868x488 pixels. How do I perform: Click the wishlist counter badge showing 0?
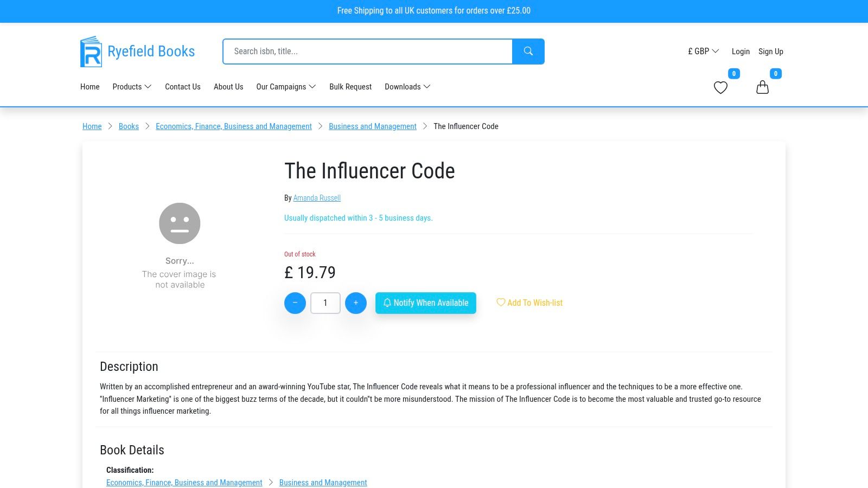pyautogui.click(x=733, y=73)
